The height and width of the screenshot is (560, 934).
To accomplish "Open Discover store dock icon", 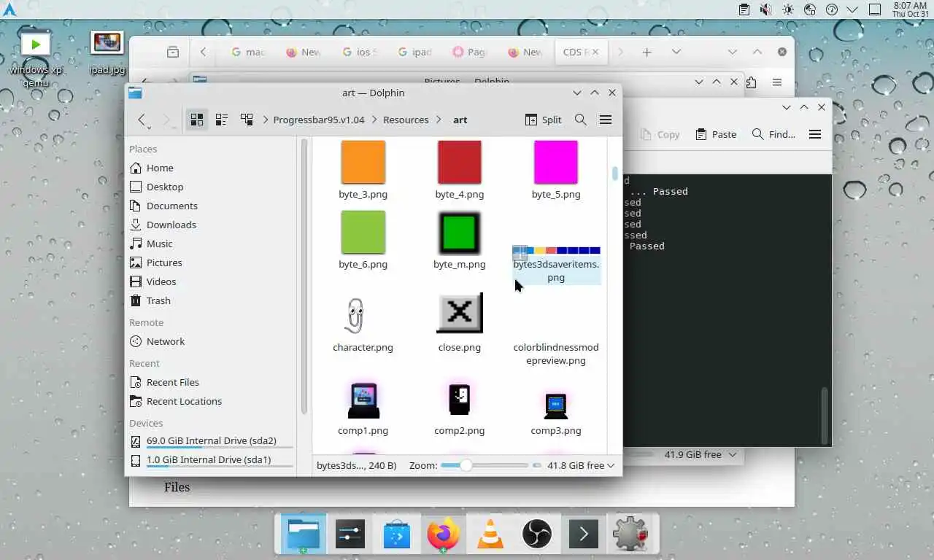I will pyautogui.click(x=397, y=534).
